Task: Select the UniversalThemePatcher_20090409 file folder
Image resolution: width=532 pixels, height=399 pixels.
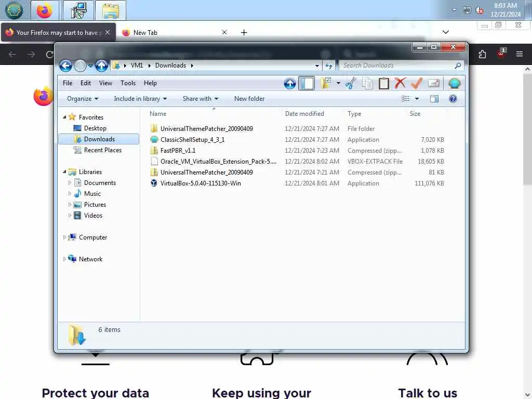Action: point(207,129)
